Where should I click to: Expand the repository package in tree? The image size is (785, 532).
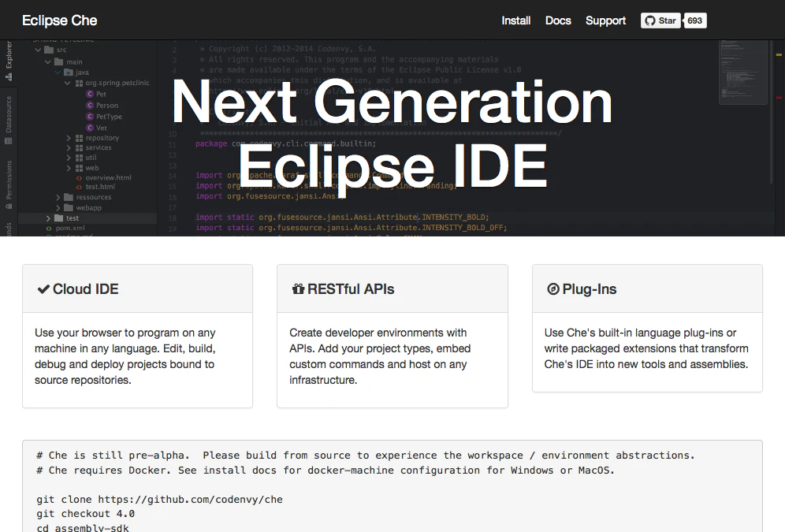69,138
